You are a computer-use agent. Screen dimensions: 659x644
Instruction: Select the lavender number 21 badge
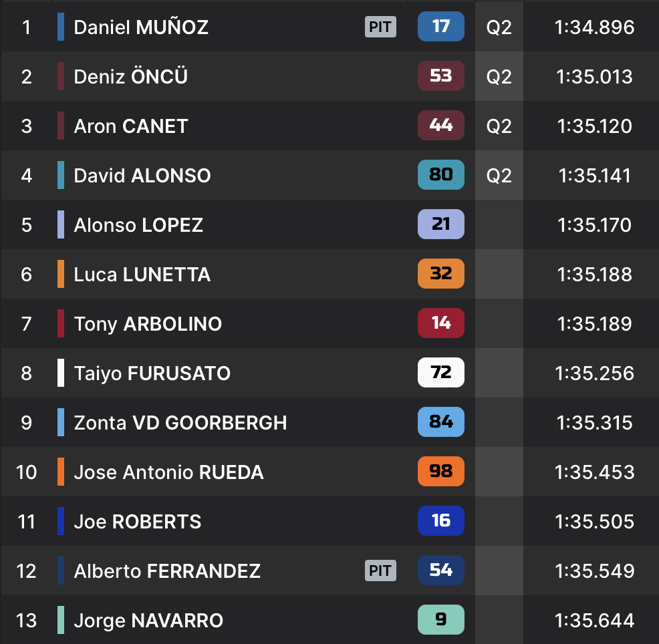440,224
